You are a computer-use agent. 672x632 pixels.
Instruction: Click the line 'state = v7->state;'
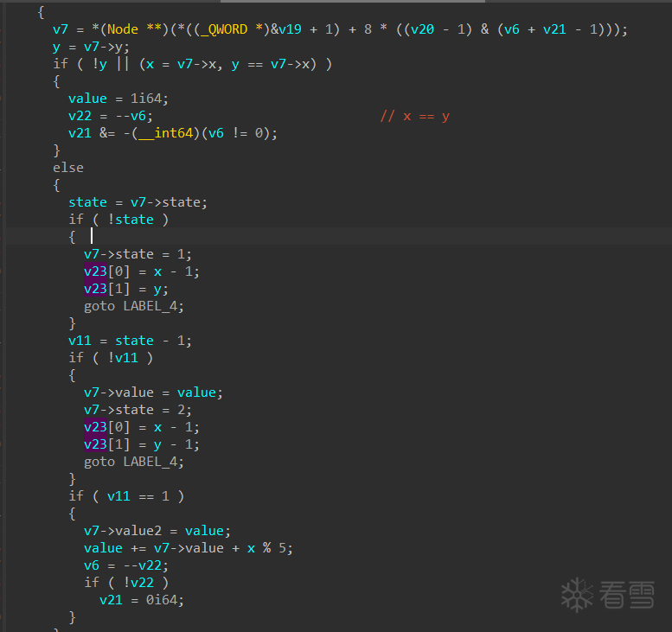[138, 202]
